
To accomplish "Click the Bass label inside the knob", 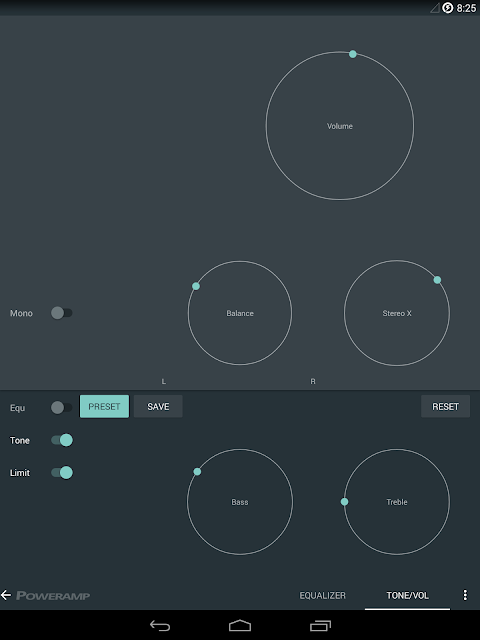I will coord(240,502).
